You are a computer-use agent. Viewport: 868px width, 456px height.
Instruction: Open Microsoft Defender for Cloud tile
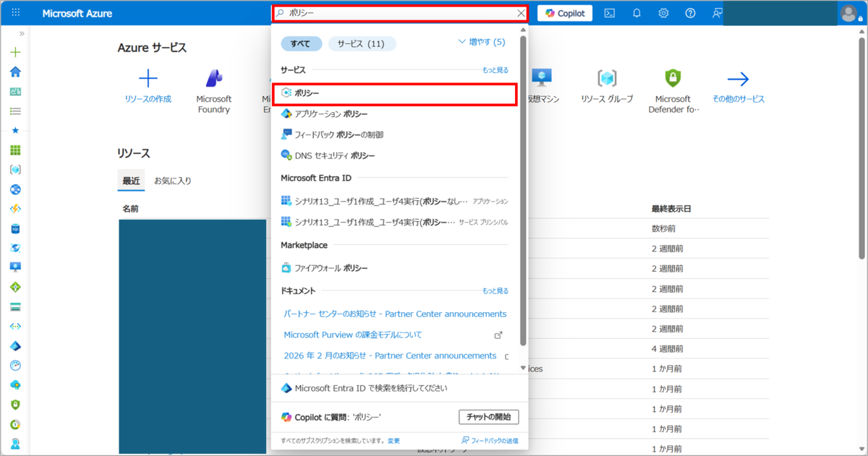coord(673,92)
